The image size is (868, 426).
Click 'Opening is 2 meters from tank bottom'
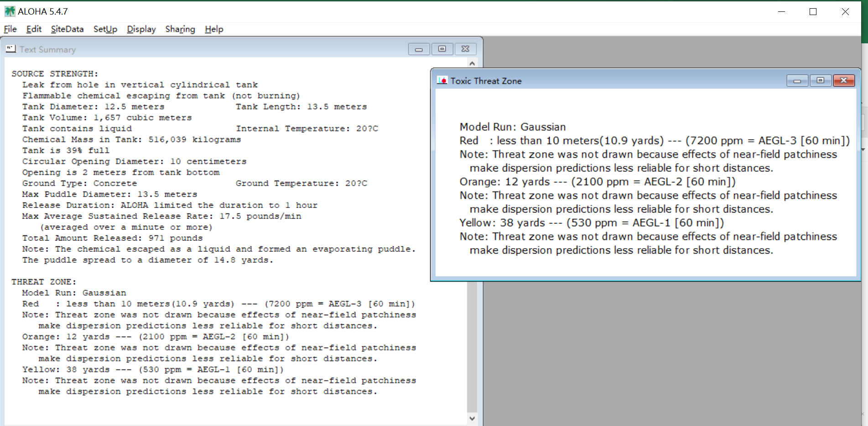tap(121, 172)
